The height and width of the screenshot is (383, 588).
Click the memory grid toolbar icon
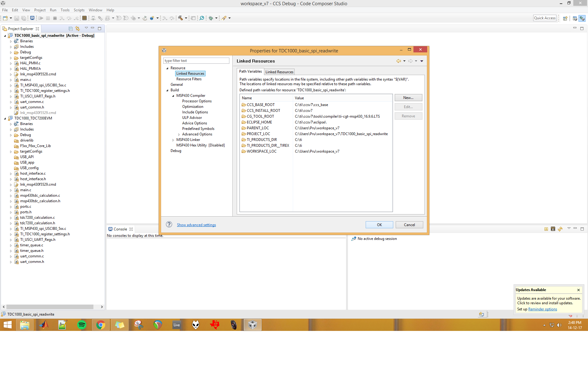(x=85, y=18)
